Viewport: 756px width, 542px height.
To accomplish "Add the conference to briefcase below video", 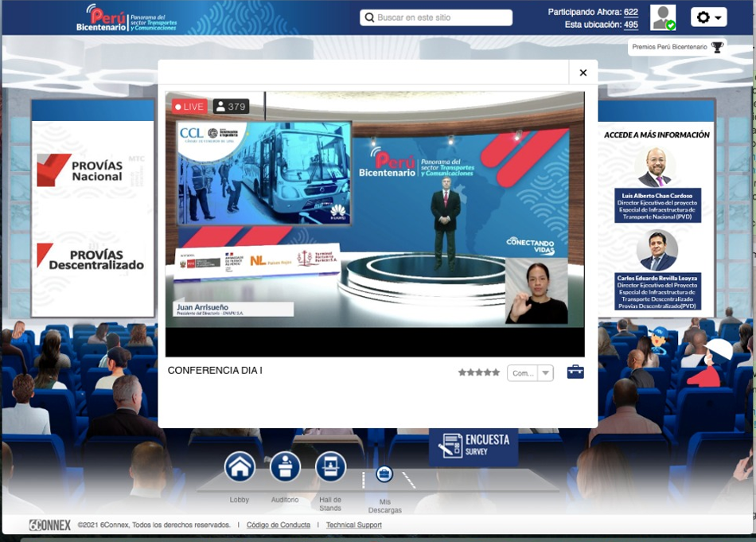I will pyautogui.click(x=575, y=372).
